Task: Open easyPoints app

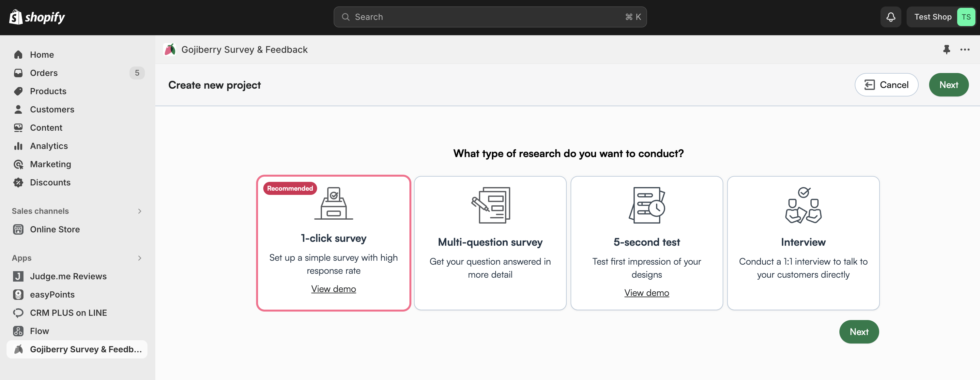Action: [x=76, y=295]
